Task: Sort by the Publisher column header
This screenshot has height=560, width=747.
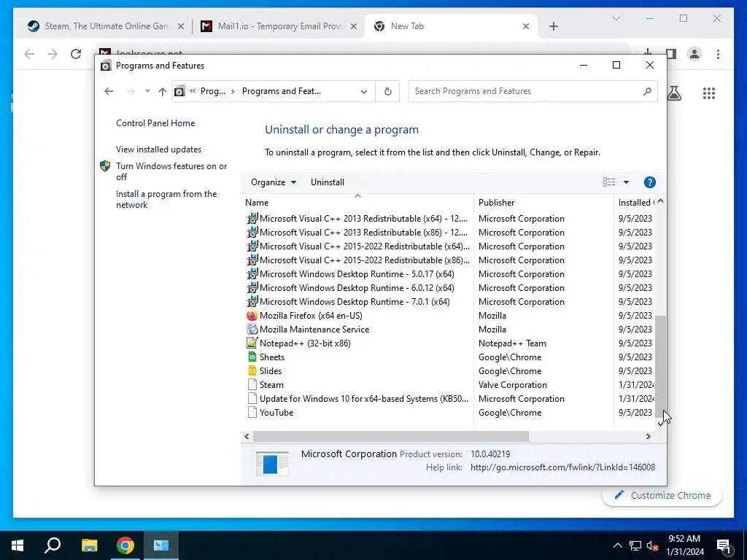Action: (x=543, y=203)
